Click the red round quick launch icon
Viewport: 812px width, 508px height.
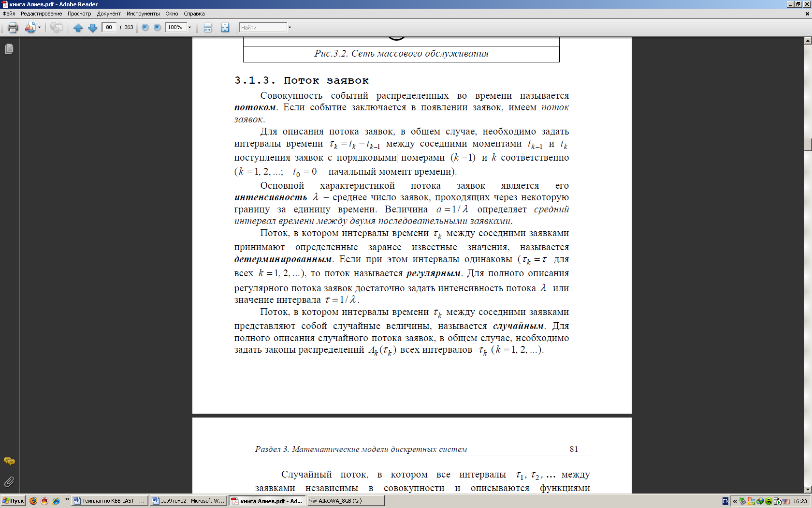tap(44, 501)
